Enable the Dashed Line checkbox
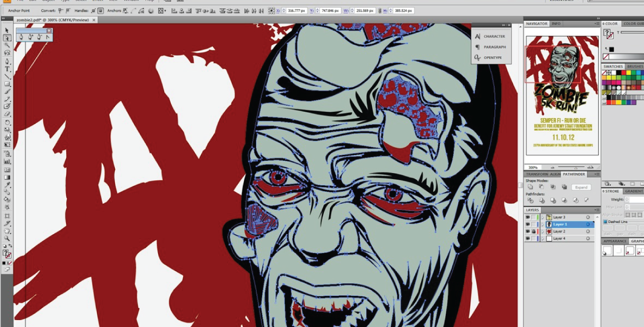 coord(605,221)
